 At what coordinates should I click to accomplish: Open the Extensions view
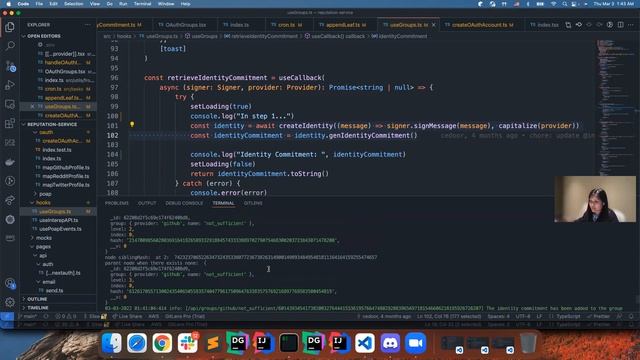tap(10, 123)
